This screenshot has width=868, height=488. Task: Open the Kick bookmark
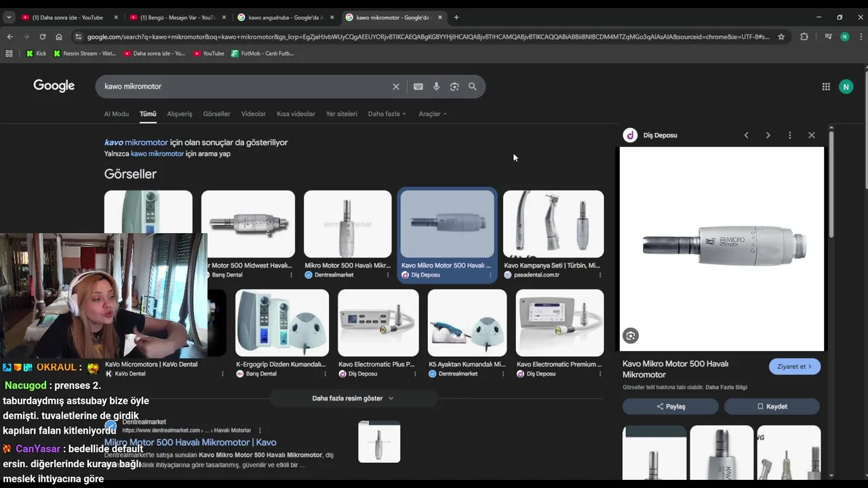(x=36, y=53)
